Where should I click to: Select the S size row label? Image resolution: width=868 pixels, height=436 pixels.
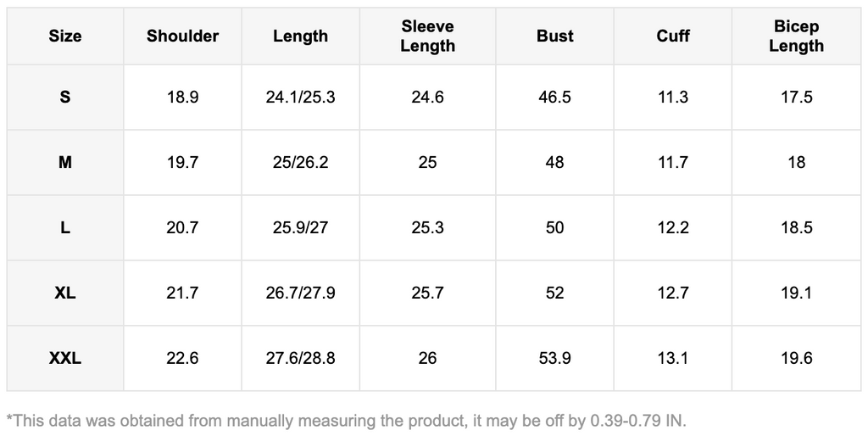click(x=65, y=97)
